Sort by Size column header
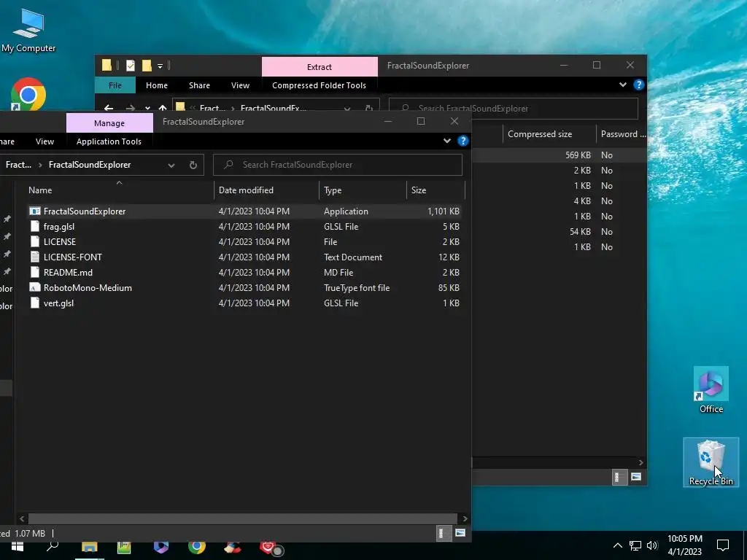Image resolution: width=747 pixels, height=560 pixels. coord(436,190)
